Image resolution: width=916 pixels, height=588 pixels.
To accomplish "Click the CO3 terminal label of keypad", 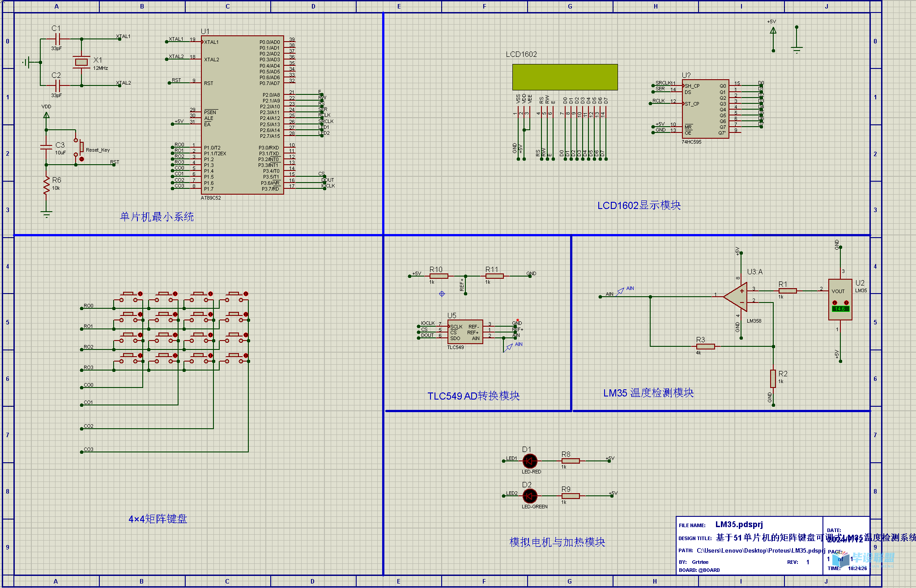I will [x=89, y=449].
